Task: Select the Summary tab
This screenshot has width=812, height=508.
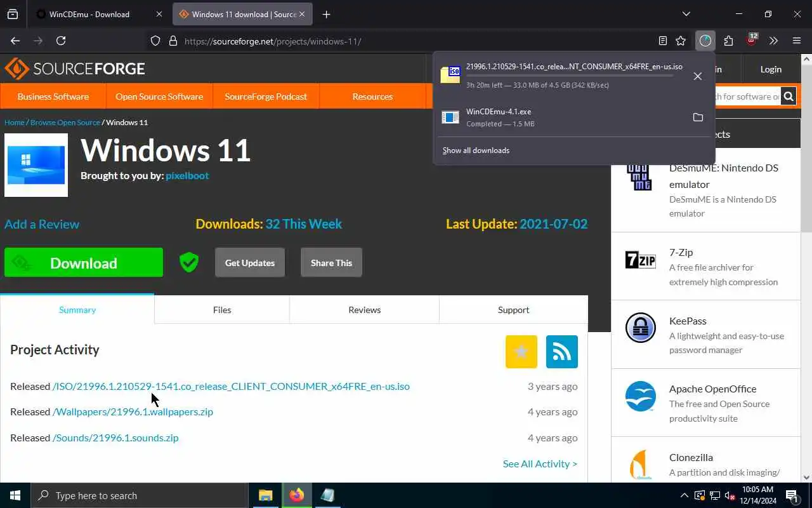Action: (77, 310)
